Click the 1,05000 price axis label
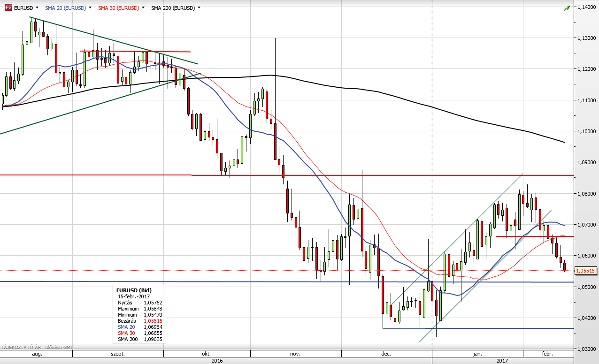This screenshot has height=364, width=599. pos(586,287)
